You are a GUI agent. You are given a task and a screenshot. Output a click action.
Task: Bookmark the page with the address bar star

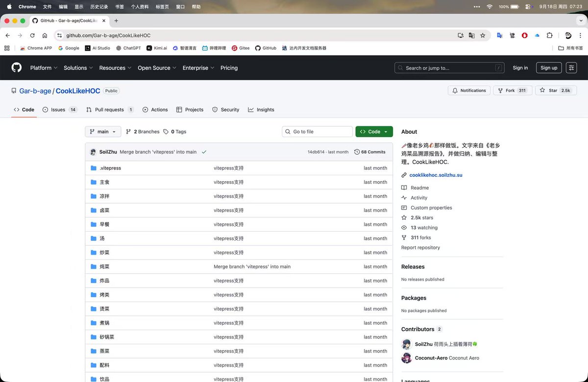pyautogui.click(x=483, y=35)
